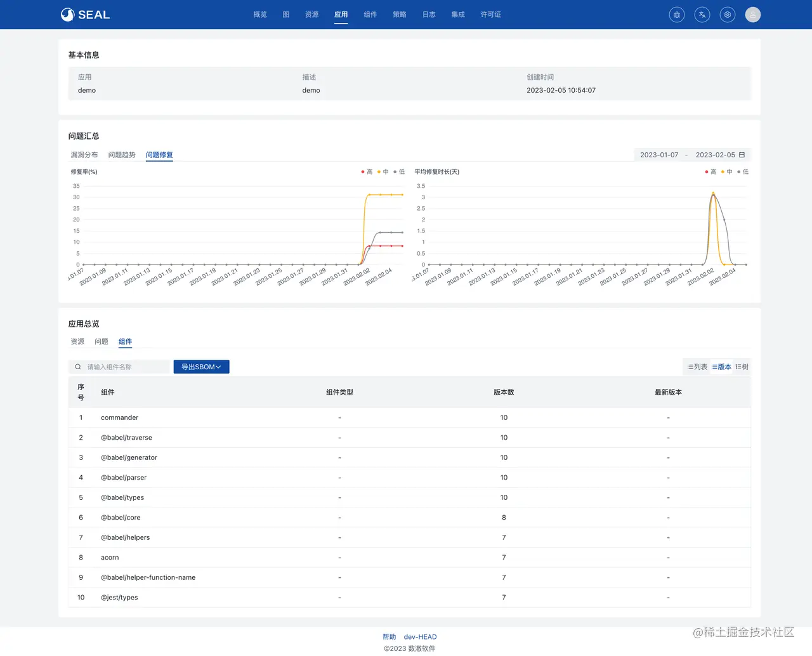Toggle 中 series in 平均修复时长 chart legend
The width and height of the screenshot is (812, 656).
726,172
